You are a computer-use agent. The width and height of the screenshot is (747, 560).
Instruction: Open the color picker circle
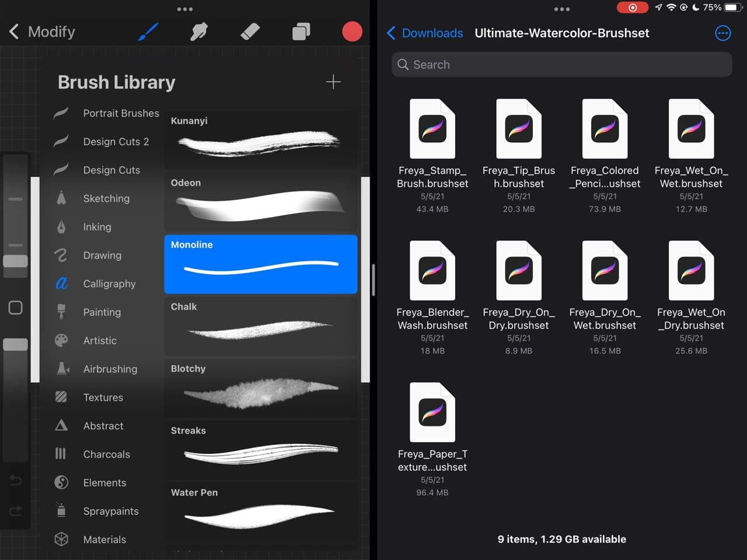tap(352, 32)
